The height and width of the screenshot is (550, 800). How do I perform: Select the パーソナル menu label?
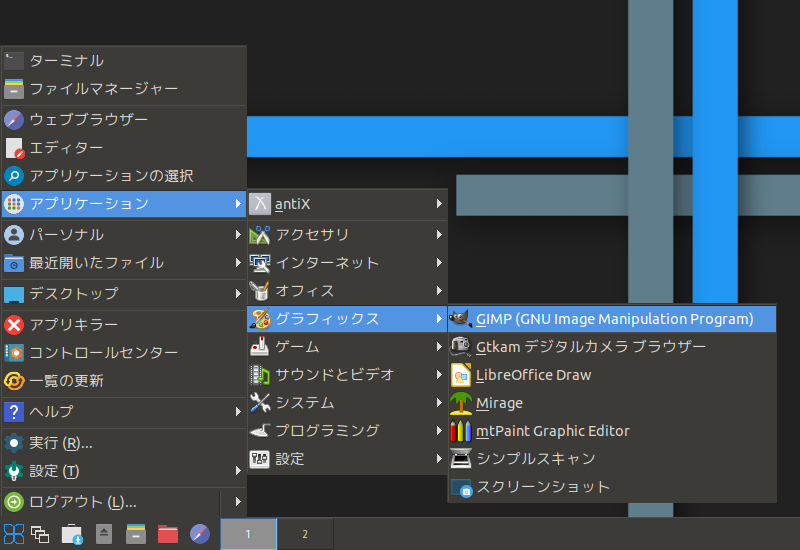67,235
